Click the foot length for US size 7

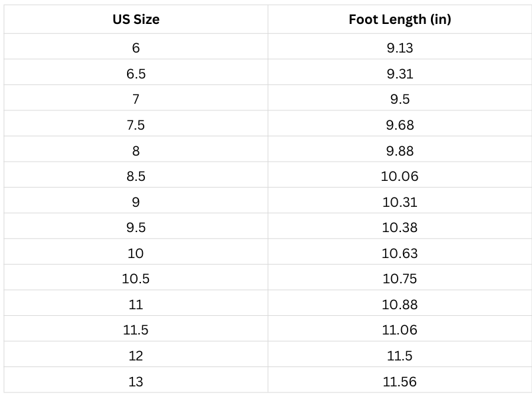[x=400, y=99]
